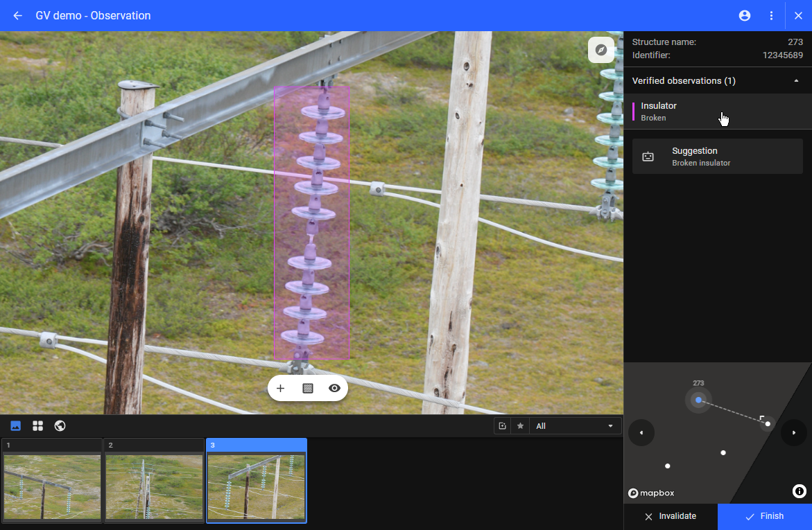812x530 pixels.
Task: Add a new observation with plus icon
Action: coord(281,388)
